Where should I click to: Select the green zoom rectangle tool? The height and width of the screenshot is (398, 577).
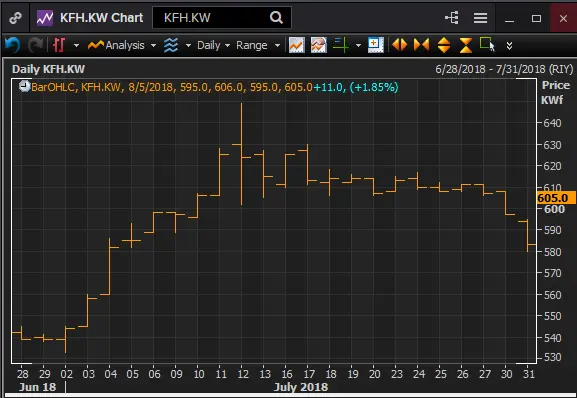(487, 45)
